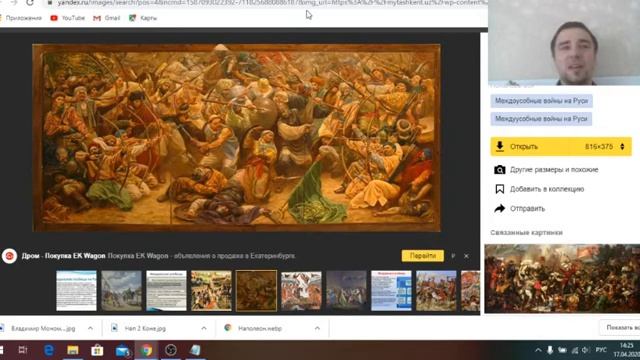Reload the page with the refresh icon
The image size is (640, 360).
click(29, 2)
